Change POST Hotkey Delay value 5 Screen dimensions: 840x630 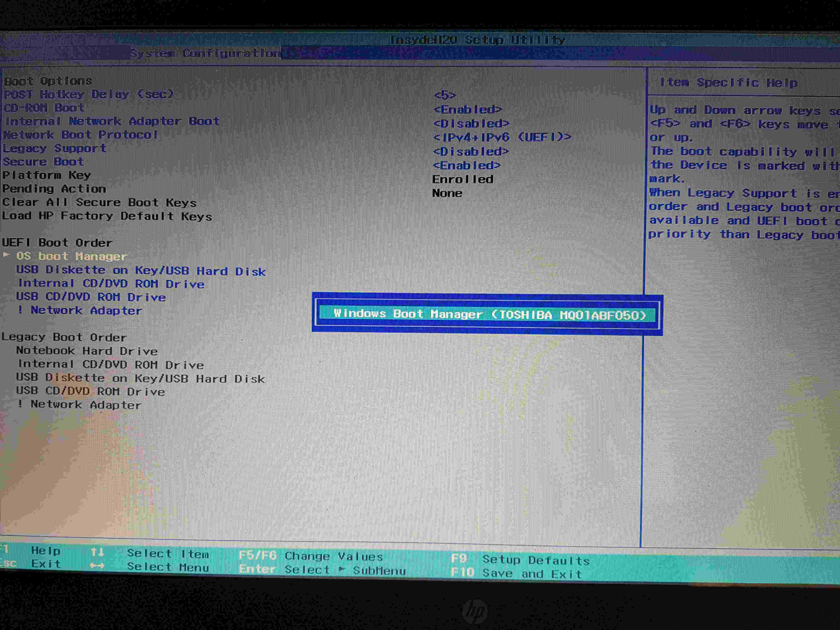pos(445,95)
